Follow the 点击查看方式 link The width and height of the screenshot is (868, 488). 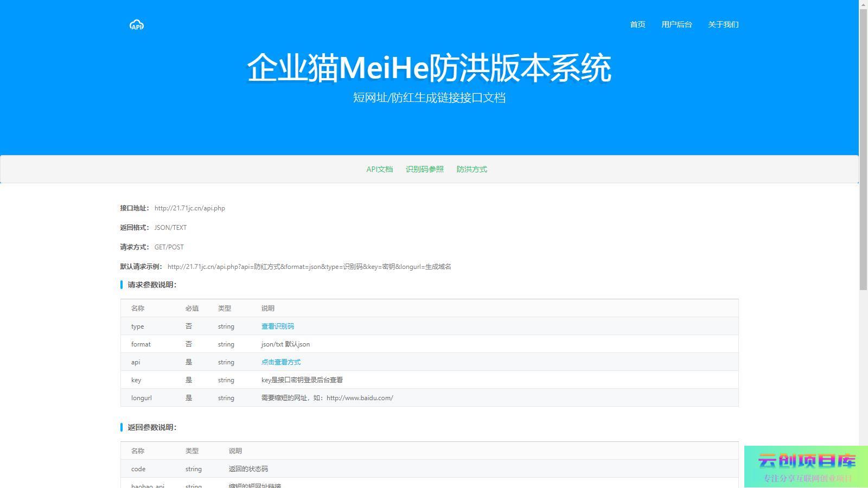280,362
